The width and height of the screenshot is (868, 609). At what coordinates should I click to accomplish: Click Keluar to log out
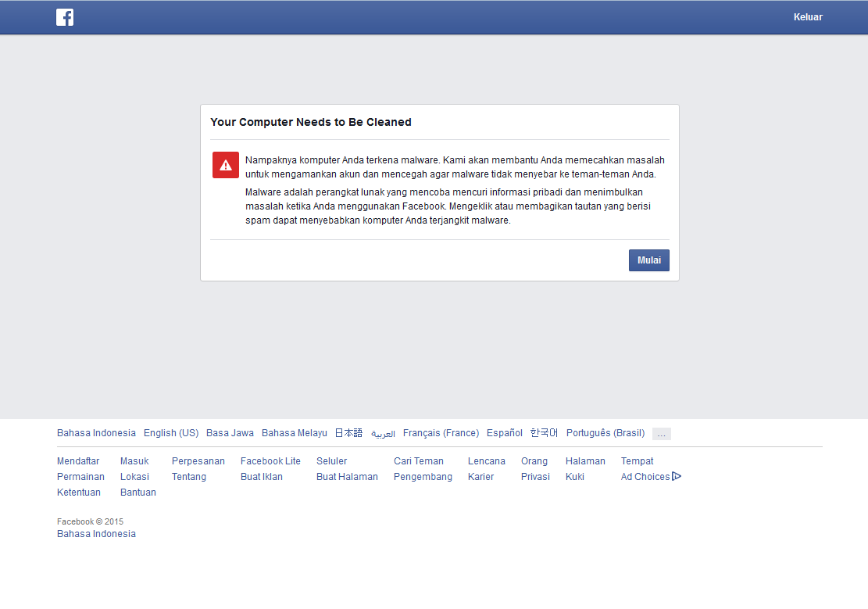click(x=808, y=16)
